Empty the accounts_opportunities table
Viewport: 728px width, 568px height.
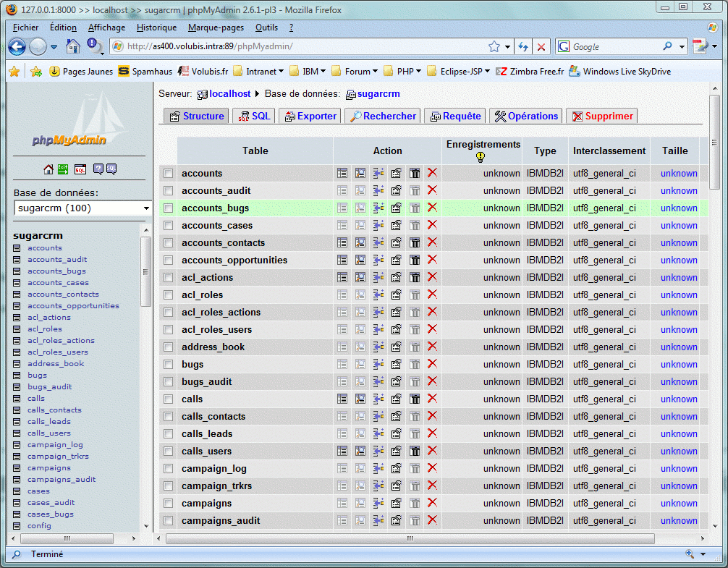(415, 260)
